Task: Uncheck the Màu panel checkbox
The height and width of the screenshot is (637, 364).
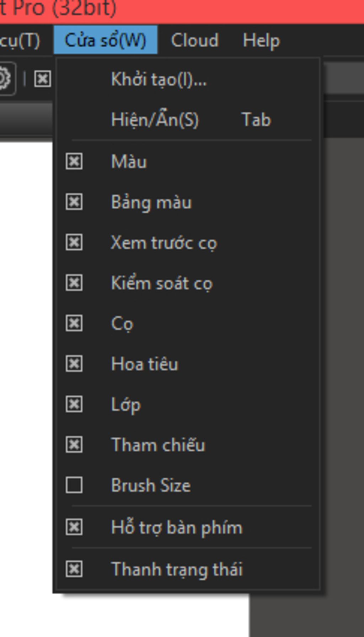Action: [74, 161]
